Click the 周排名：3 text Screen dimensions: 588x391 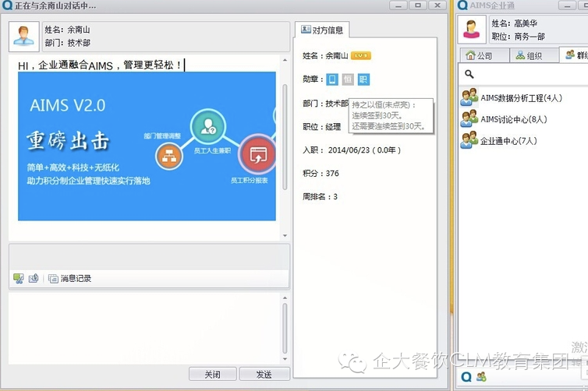coord(320,196)
